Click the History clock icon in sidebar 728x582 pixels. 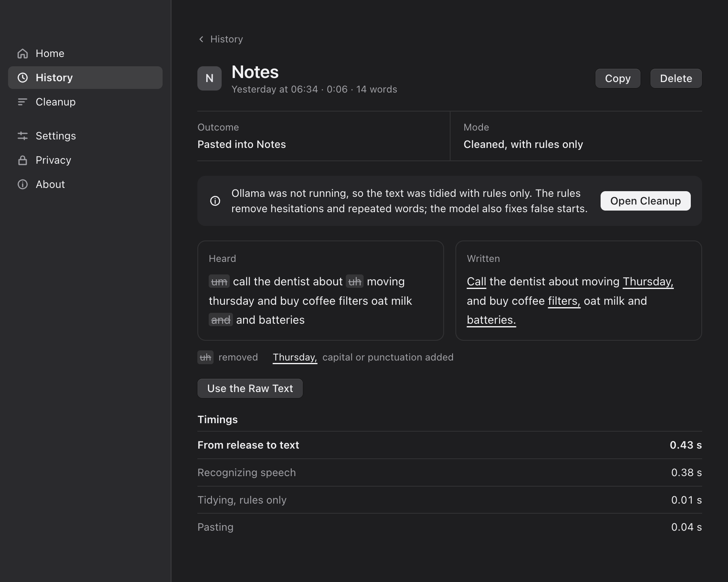pyautogui.click(x=23, y=78)
